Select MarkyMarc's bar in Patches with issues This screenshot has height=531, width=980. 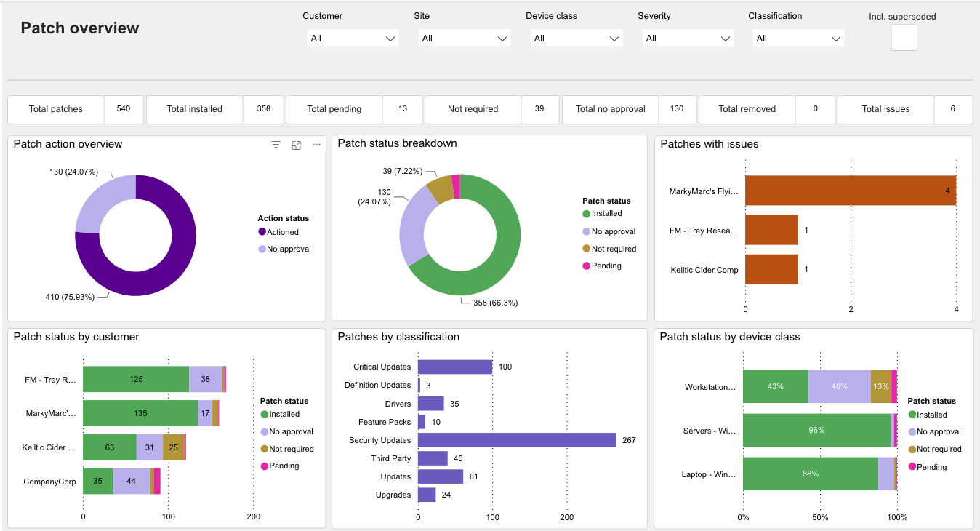click(x=849, y=191)
